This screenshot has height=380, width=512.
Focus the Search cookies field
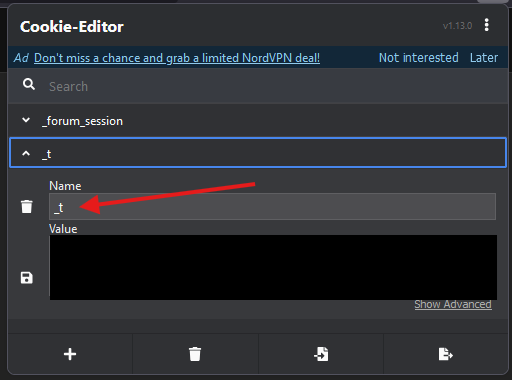click(277, 86)
